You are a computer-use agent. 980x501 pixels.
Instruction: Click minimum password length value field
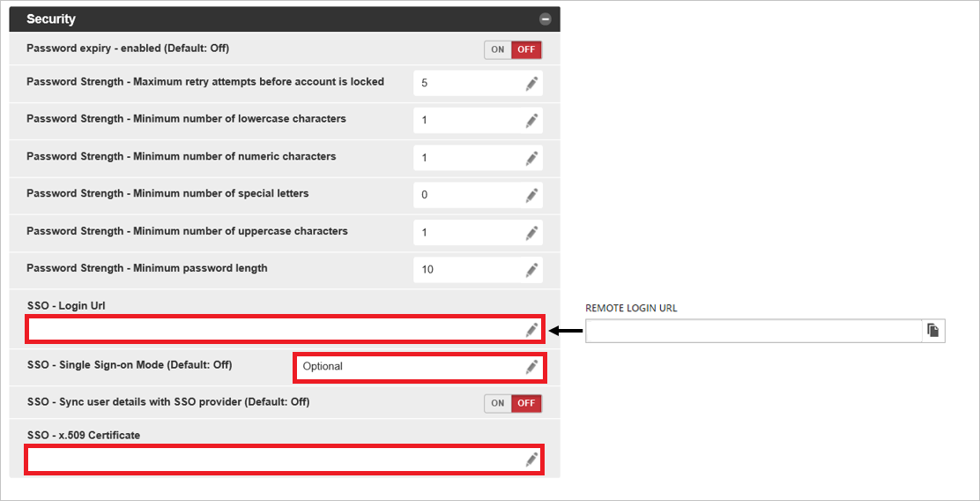[x=479, y=270]
